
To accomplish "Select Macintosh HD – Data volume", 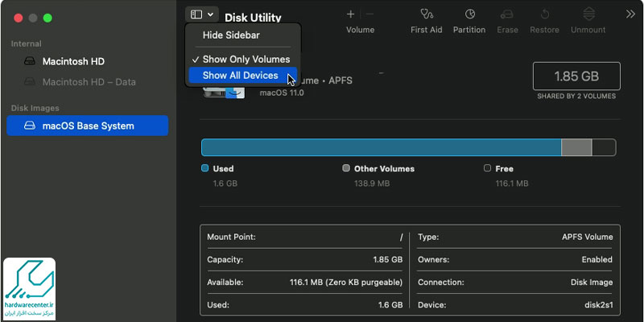I will 88,82.
